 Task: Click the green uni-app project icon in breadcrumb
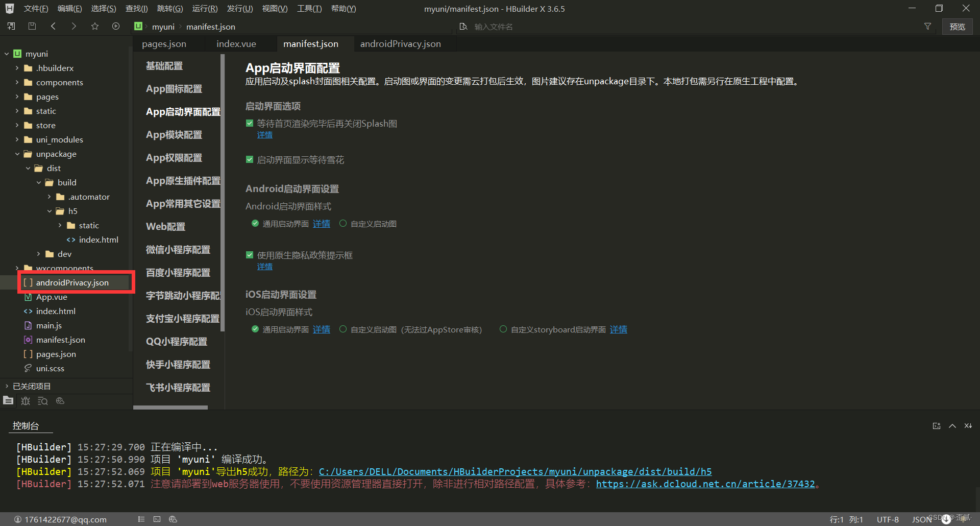pos(138,26)
